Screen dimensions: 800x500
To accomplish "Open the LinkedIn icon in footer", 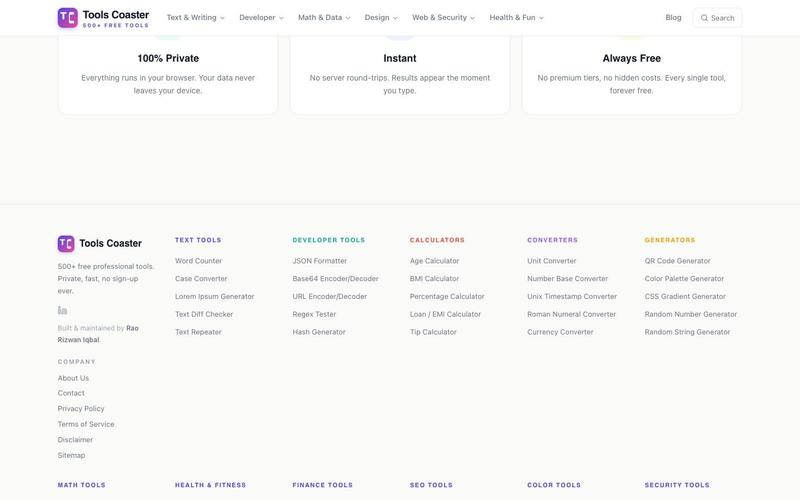I will [62, 310].
